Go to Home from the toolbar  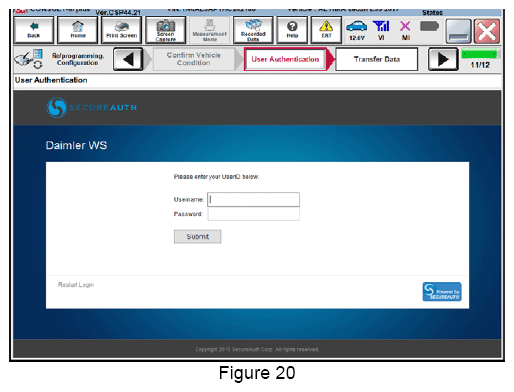[x=78, y=30]
